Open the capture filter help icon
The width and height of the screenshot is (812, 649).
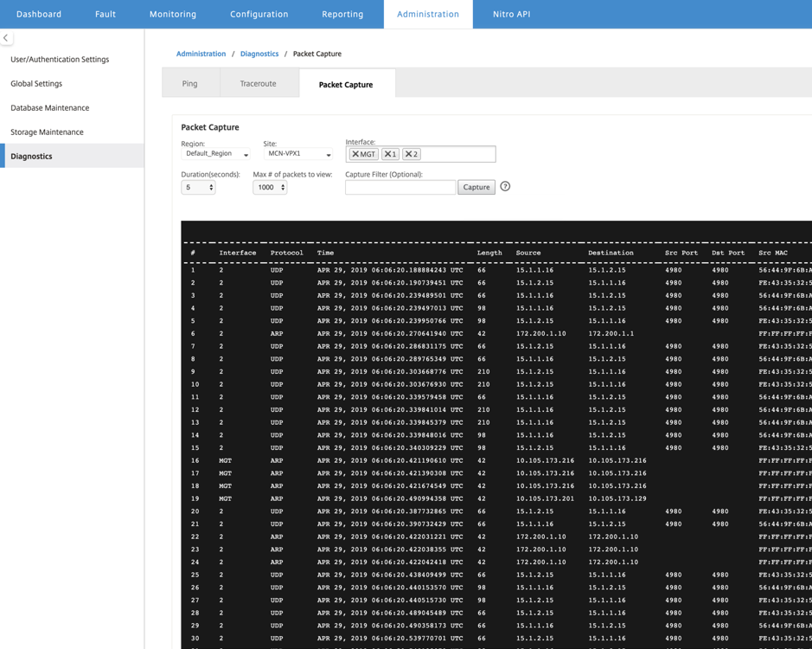[505, 187]
